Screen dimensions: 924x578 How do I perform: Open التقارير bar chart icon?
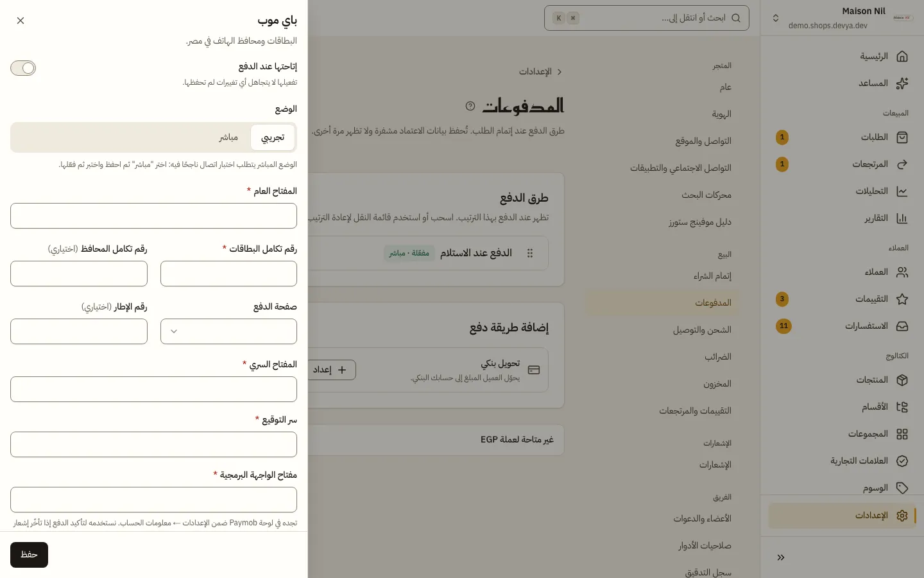[x=902, y=218]
